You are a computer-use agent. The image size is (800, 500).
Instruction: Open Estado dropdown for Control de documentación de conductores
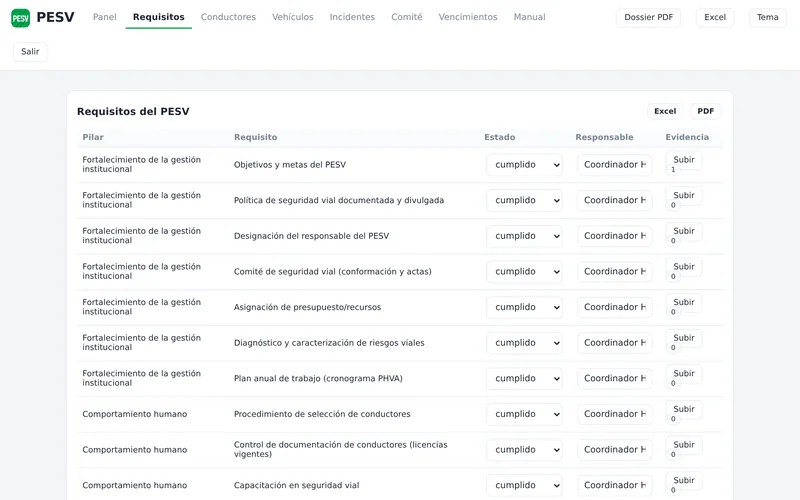pos(524,450)
